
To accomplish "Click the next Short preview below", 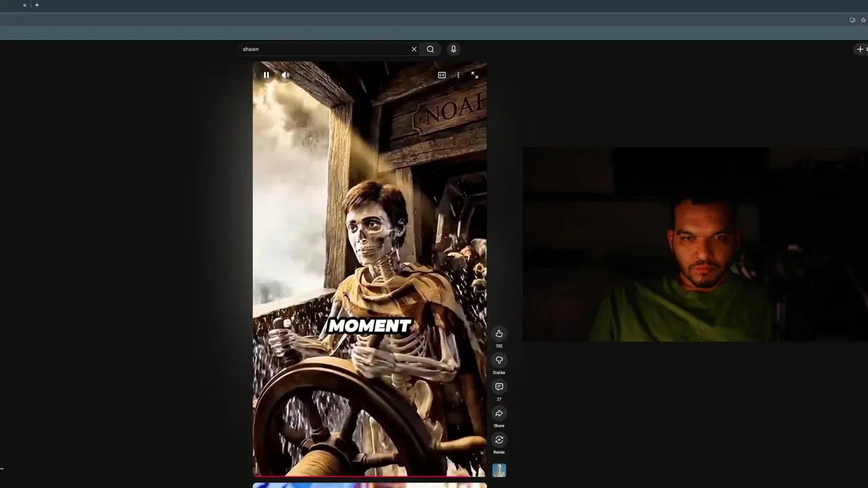I will click(370, 485).
